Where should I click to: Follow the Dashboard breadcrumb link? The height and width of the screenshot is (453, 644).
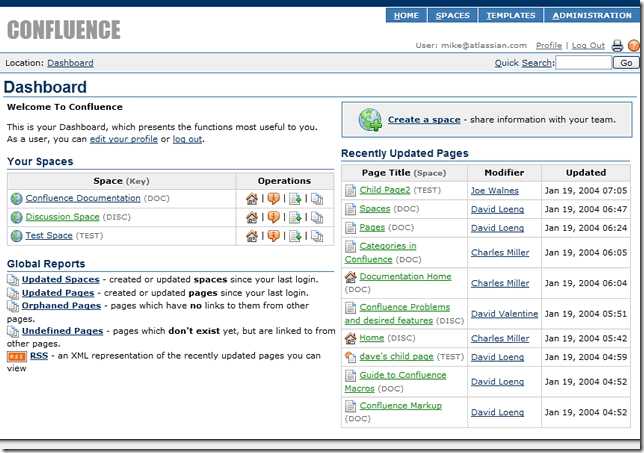pos(70,63)
